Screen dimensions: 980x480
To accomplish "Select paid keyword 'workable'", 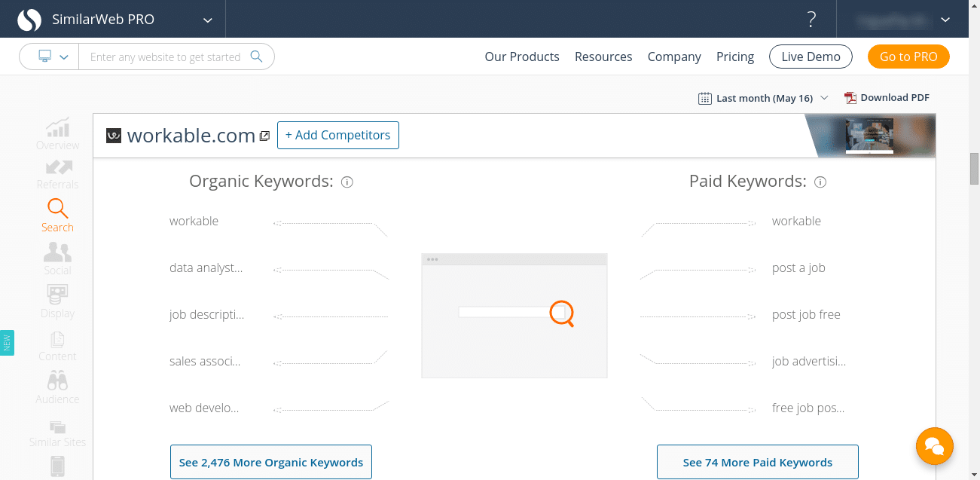I will pyautogui.click(x=796, y=221).
